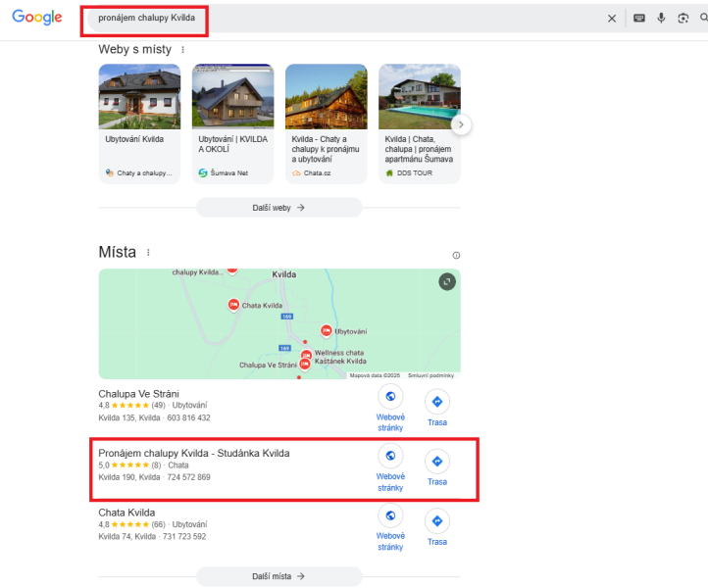Click the magnifier search icon
The image size is (708, 588).
click(x=703, y=18)
